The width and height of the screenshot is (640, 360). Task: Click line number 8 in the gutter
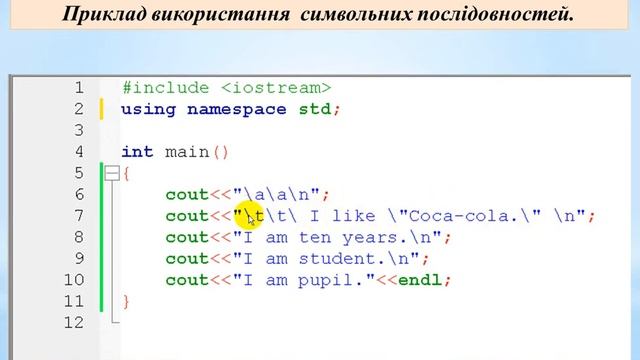pyautogui.click(x=79, y=237)
